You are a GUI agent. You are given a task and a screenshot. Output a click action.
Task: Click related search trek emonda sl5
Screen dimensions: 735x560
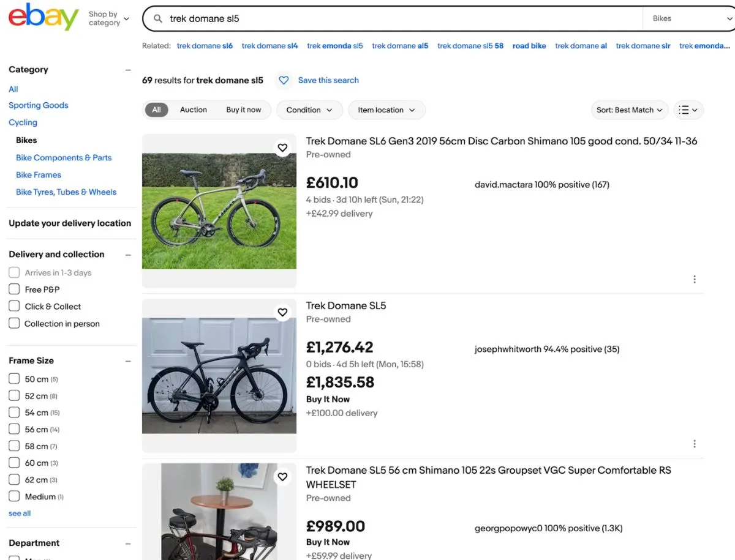335,46
